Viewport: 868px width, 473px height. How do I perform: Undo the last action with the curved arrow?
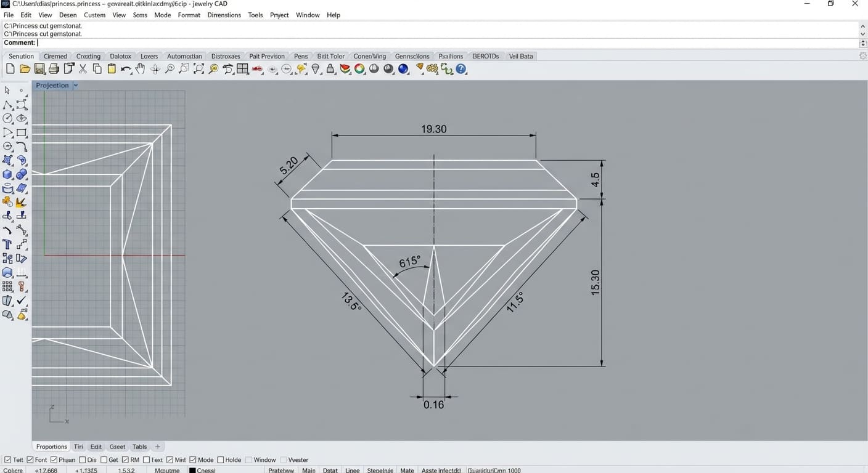(x=126, y=69)
